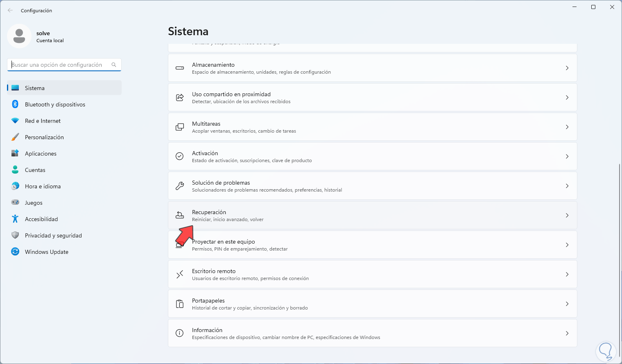
Task: Click the Portapapeles clipboard icon
Action: [x=180, y=304]
